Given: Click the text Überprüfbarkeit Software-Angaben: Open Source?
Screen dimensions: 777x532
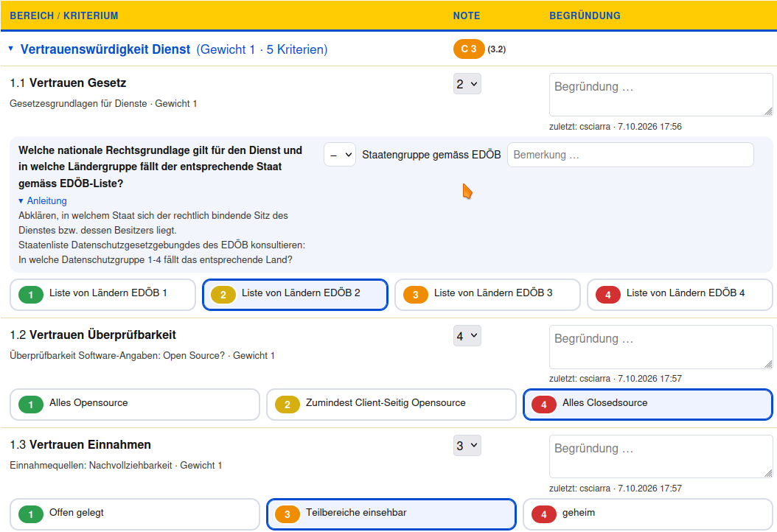Looking at the screenshot, I should click(x=117, y=355).
